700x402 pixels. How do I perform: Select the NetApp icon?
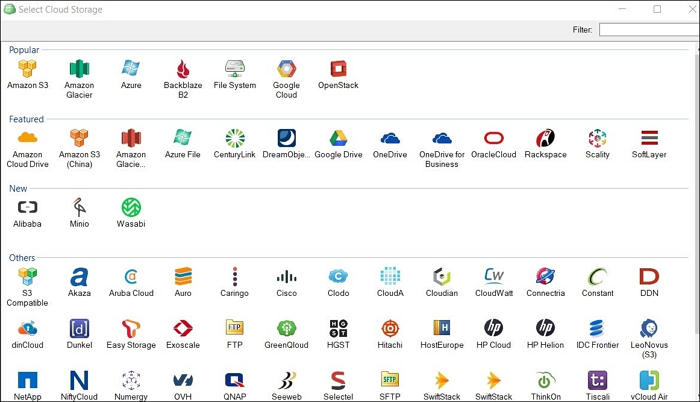pos(27,385)
